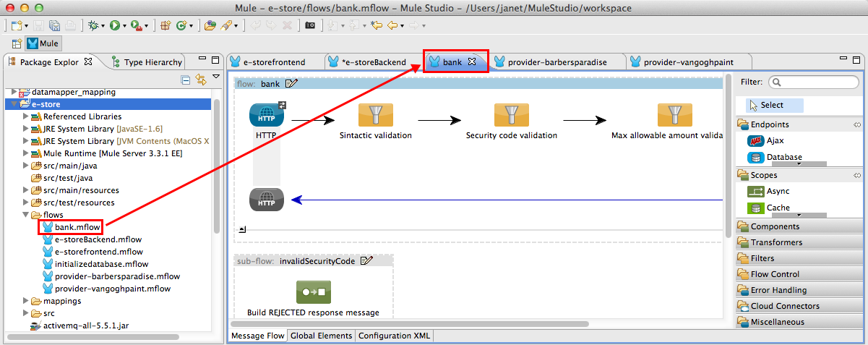Screen dimensions: 868x345
Task: Toggle Link with Editor in Package Explorer
Action: (201, 80)
